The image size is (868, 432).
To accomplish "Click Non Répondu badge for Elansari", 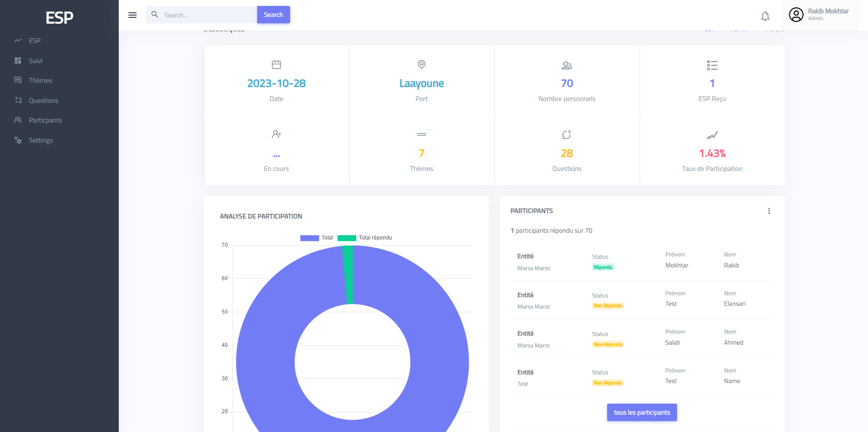I will (608, 306).
